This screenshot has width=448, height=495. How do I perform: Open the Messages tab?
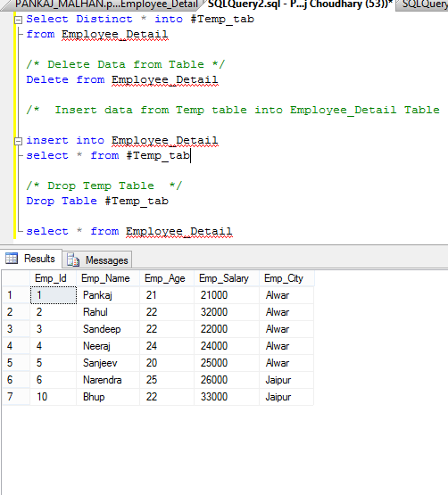97,260
